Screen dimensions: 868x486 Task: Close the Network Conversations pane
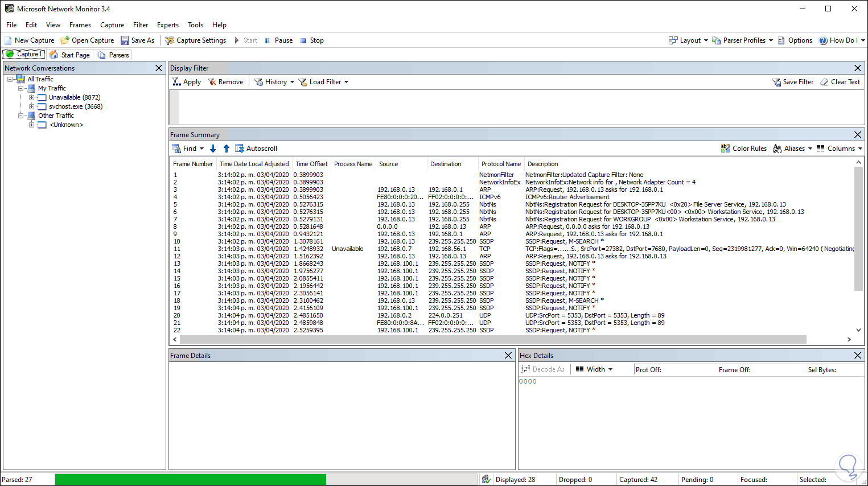tap(159, 68)
